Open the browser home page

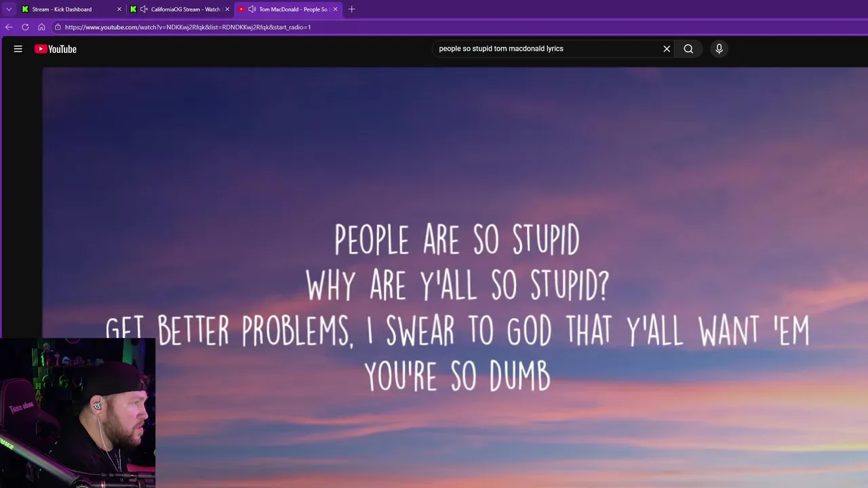pos(41,27)
